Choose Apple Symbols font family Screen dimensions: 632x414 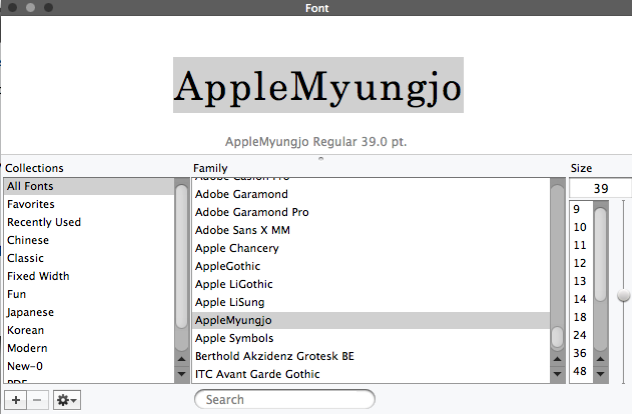coord(371,338)
